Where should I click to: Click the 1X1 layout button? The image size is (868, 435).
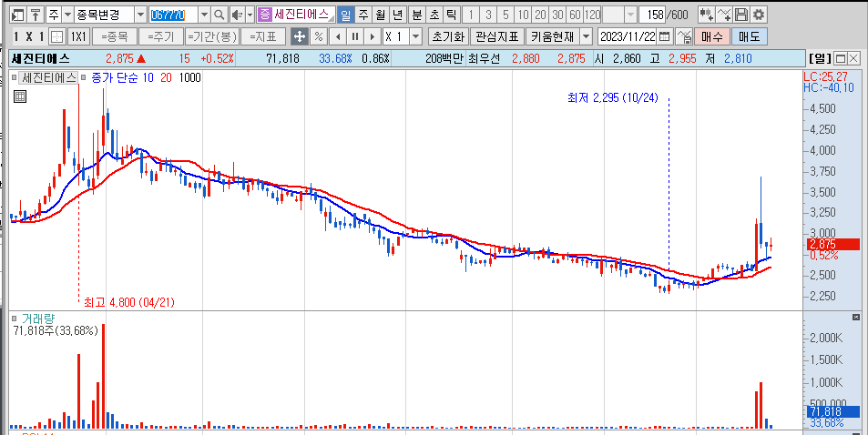coord(78,37)
